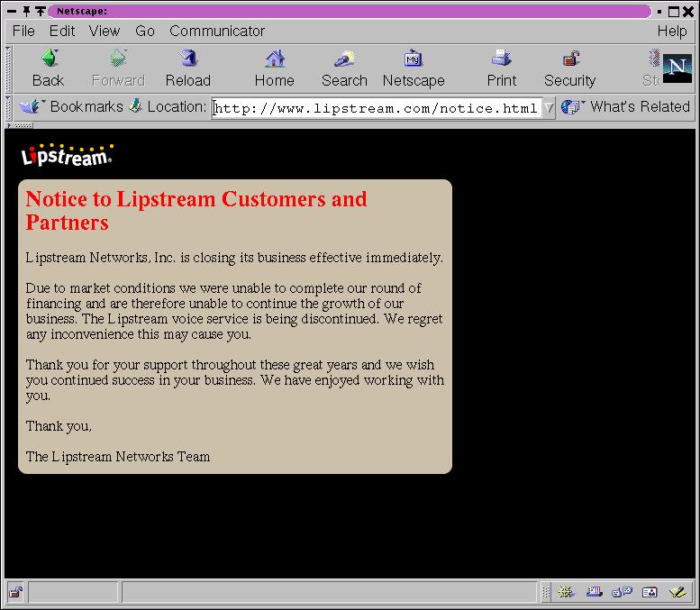Click in the Location URL field
The image size is (700, 610).
coord(377,108)
